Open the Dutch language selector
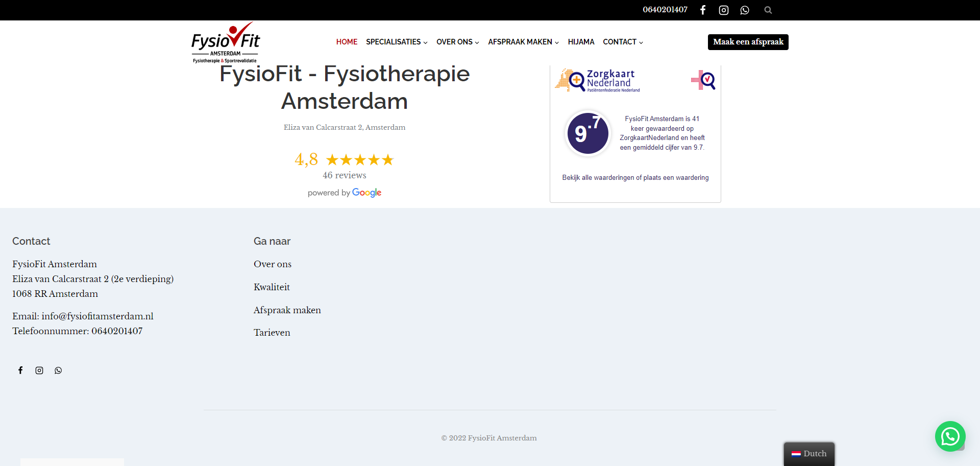 (809, 454)
